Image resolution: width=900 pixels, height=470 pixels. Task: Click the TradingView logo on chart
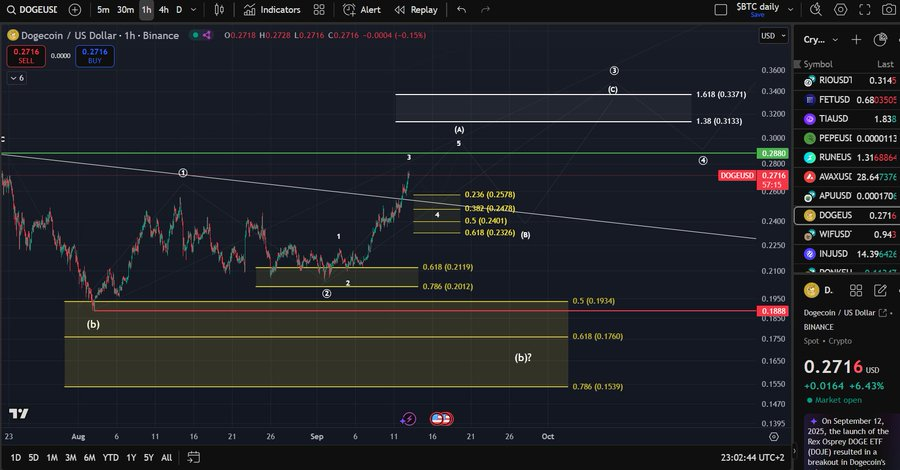18,414
